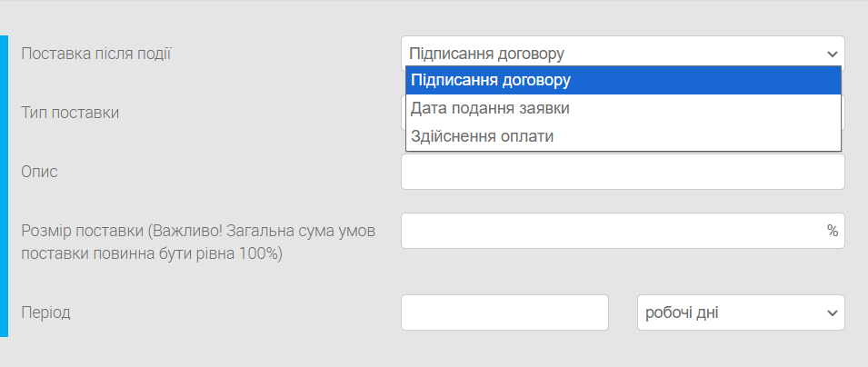The width and height of the screenshot is (868, 367).
Task: Click the partially hidden "Тип поставки" dropdown edge
Action: click(843, 113)
